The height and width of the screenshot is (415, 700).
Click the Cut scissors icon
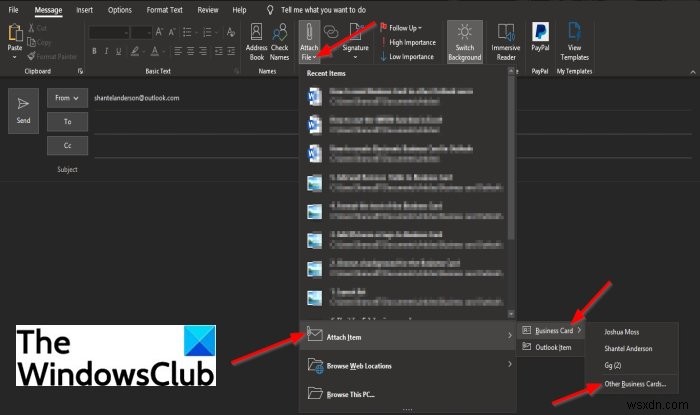coord(31,28)
